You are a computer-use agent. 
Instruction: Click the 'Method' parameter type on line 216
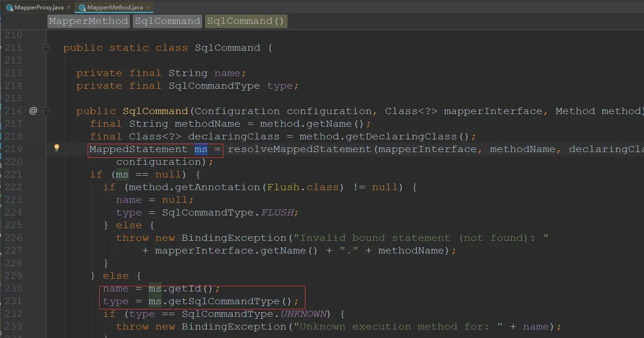(x=575, y=111)
